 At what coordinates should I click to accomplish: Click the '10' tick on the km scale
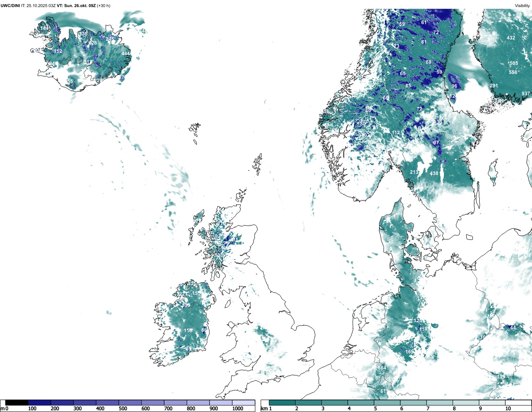click(x=508, y=409)
